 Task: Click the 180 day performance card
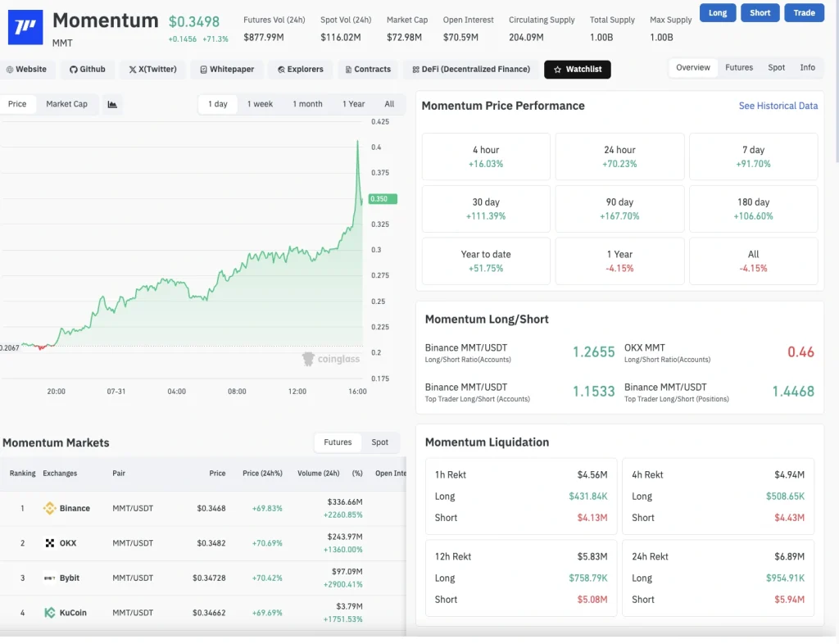point(754,209)
